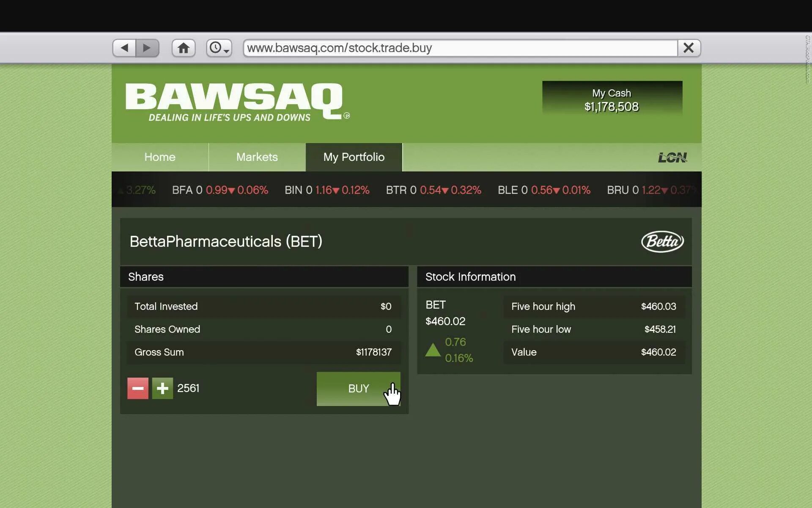
Task: Click the BLE ticker entry
Action: [544, 190]
